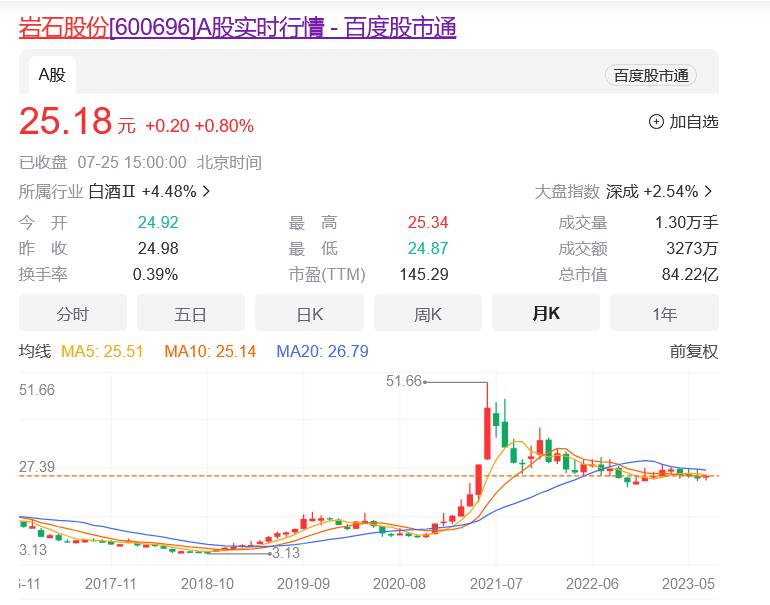Switch chart to 分时 tab
The width and height of the screenshot is (770, 605).
point(73,313)
